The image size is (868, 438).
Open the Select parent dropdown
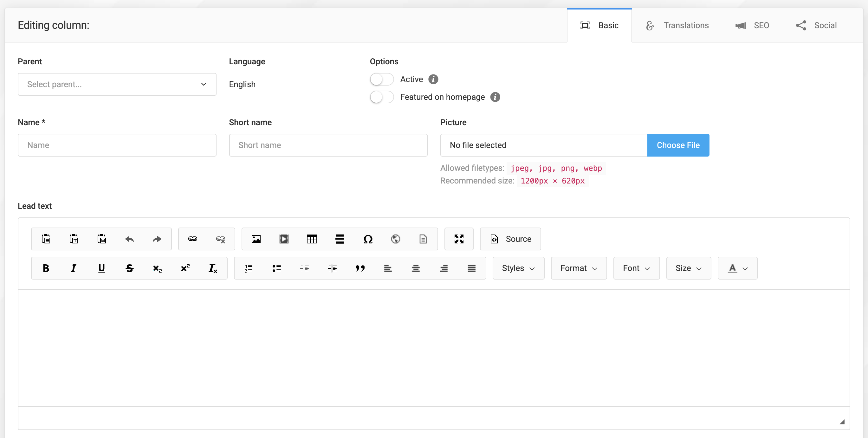click(117, 84)
